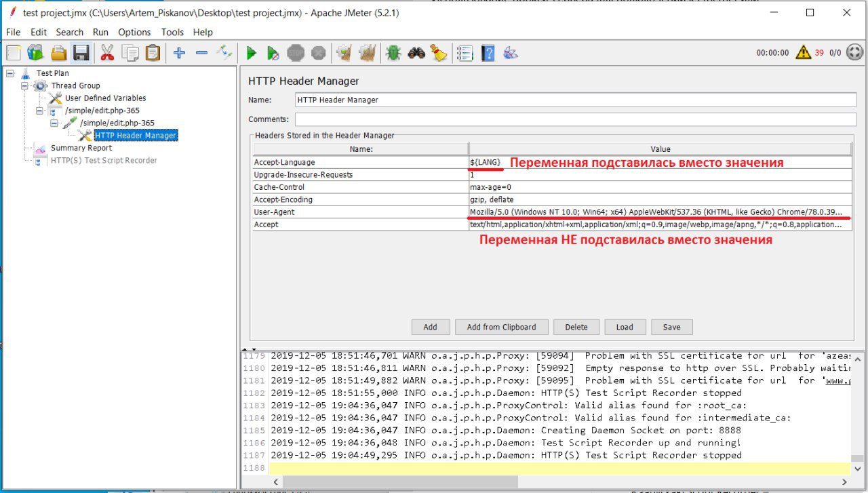Viewport: 868px width, 493px height.
Task: Select the Thread Group tree item
Action: point(75,85)
